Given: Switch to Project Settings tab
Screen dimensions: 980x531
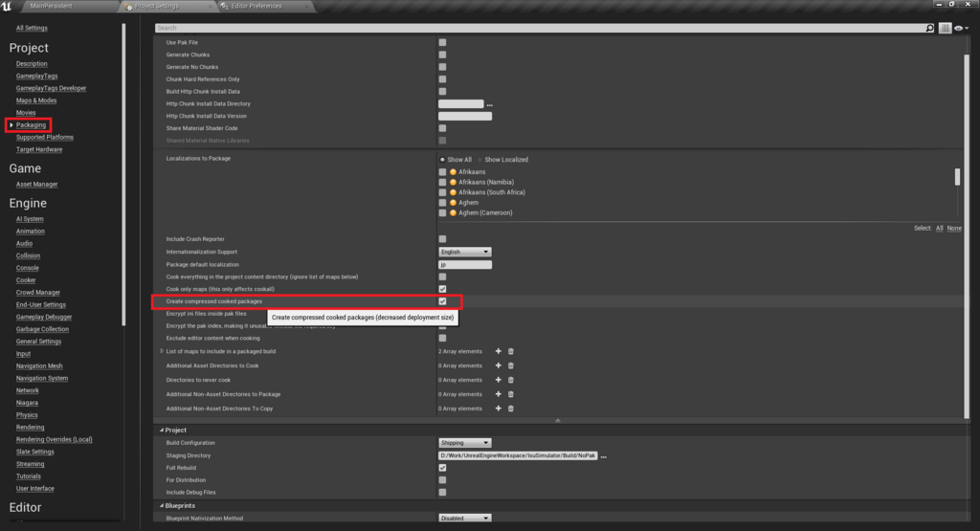Looking at the screenshot, I should (167, 6).
